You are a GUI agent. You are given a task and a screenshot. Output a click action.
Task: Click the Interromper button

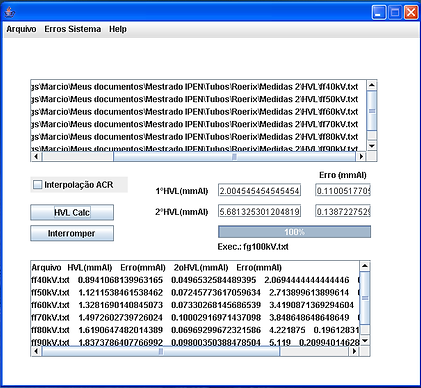72,233
